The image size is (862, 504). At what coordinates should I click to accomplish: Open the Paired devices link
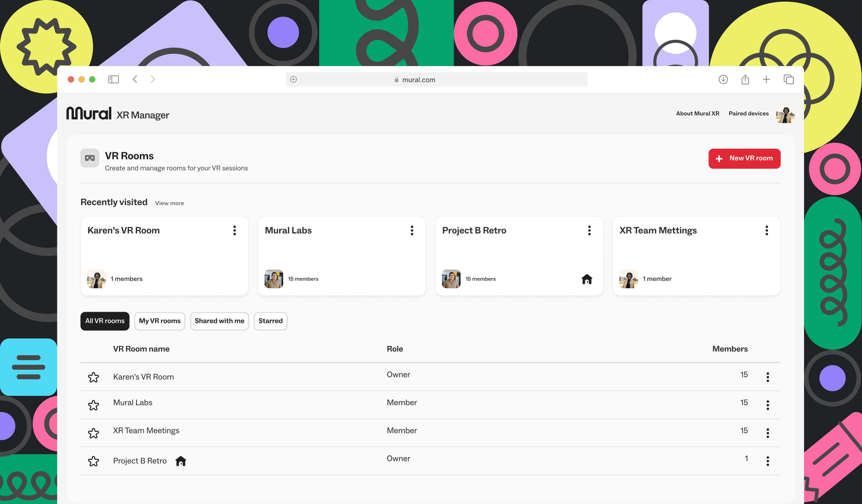point(749,113)
